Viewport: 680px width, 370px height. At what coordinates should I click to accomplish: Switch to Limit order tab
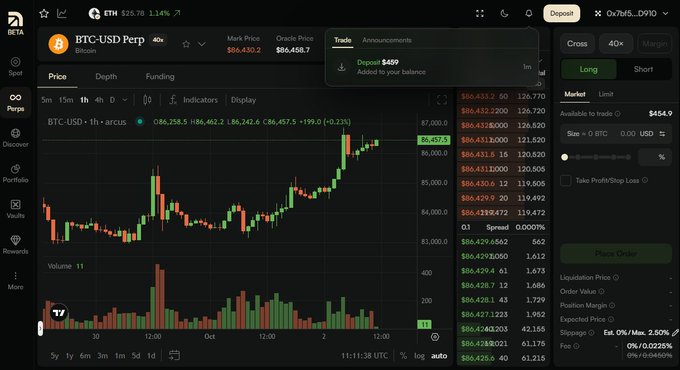(606, 94)
